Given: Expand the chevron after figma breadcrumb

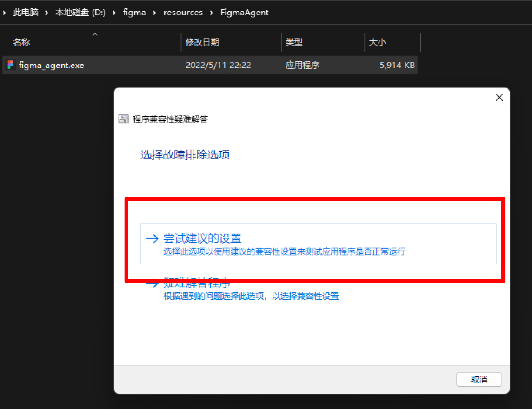Looking at the screenshot, I should 155,13.
